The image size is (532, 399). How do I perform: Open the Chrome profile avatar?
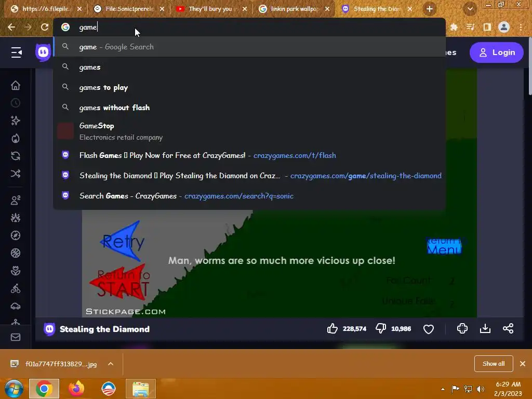click(504, 27)
